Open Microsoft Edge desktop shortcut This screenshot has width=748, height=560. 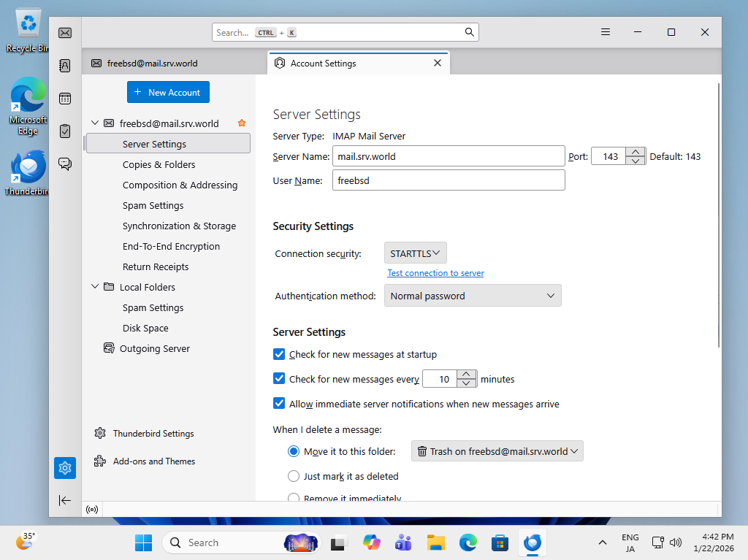click(27, 106)
